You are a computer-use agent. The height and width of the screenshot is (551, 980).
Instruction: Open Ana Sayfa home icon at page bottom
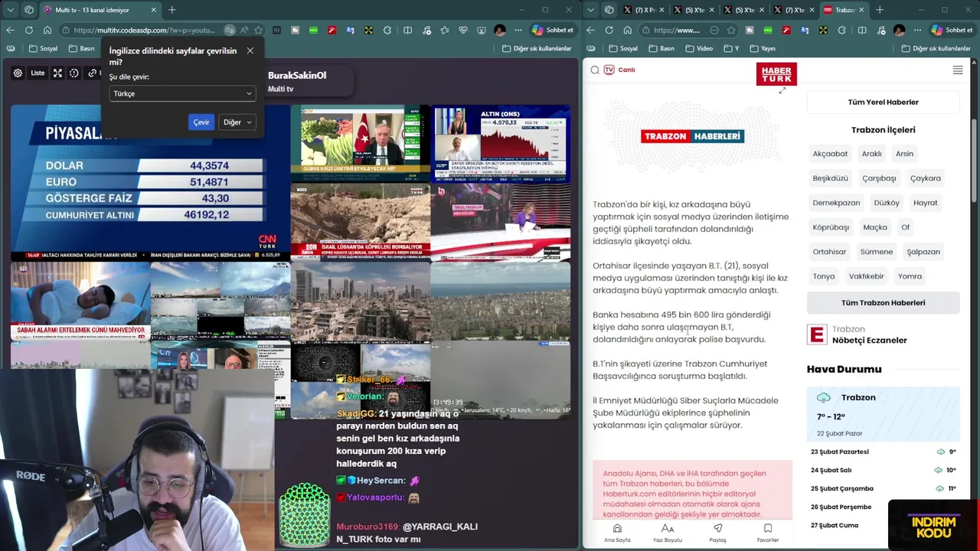(617, 533)
